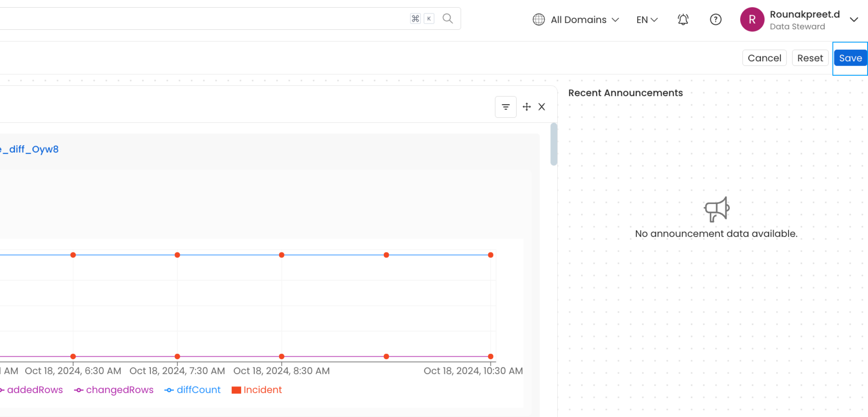Click the Save button

(x=850, y=58)
